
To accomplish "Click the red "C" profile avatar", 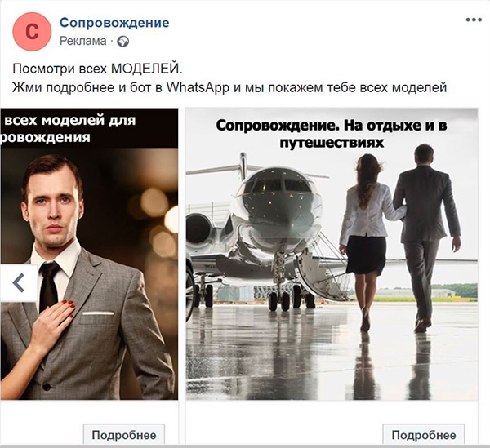I will tap(32, 32).
